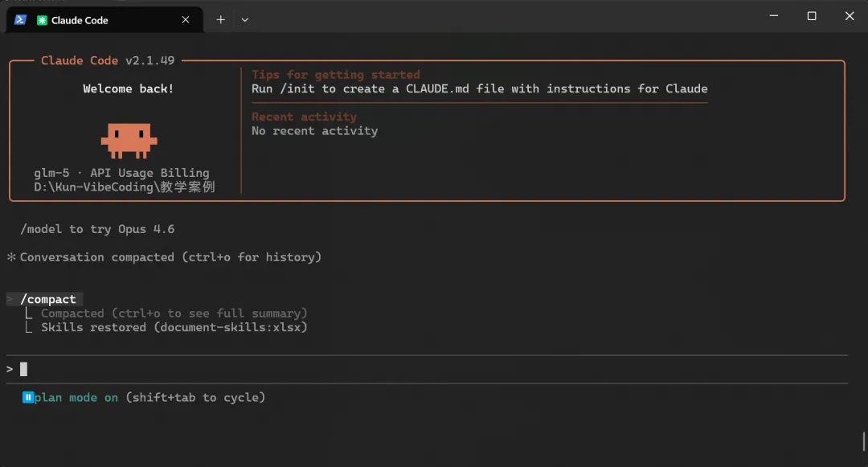868x467 pixels.
Task: Click the /model to try Opus 4.6 hint
Action: pyautogui.click(x=97, y=229)
